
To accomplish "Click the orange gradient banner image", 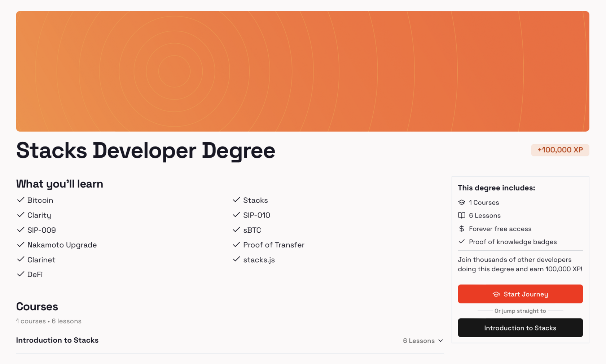I will tap(303, 71).
